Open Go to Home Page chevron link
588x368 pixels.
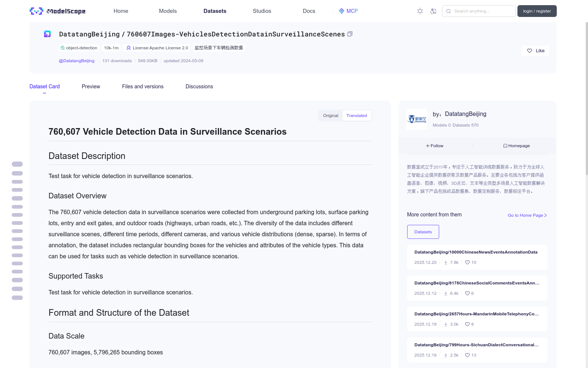click(527, 215)
